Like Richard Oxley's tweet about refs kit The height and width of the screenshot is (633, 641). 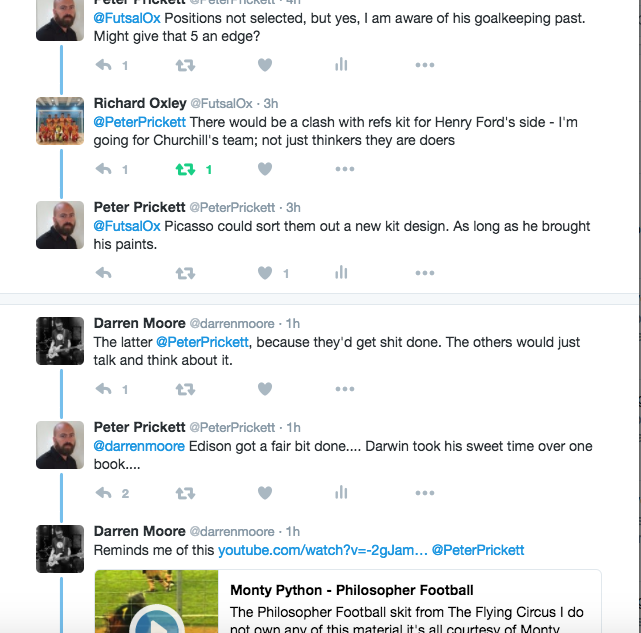click(x=265, y=169)
